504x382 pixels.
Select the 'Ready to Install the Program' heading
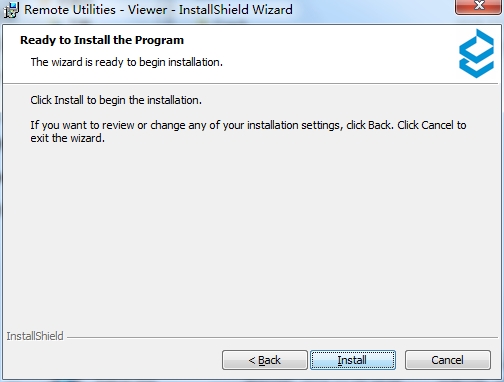point(102,40)
